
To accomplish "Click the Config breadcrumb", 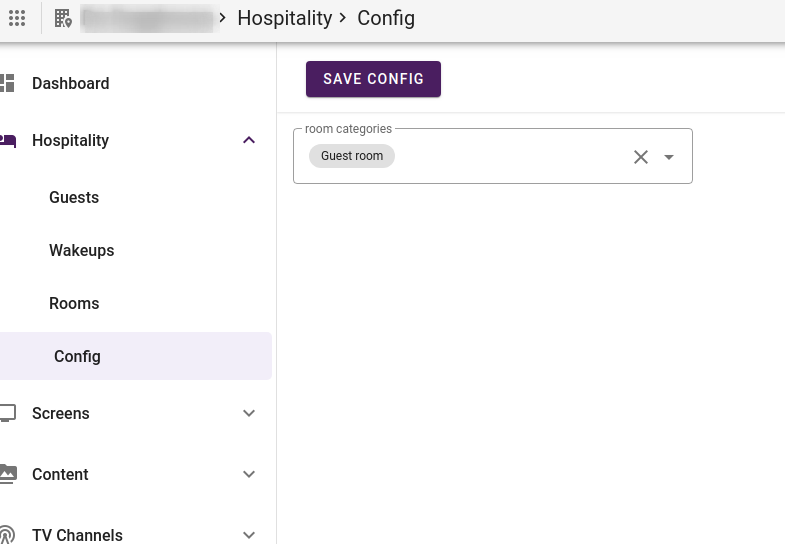I will click(385, 19).
